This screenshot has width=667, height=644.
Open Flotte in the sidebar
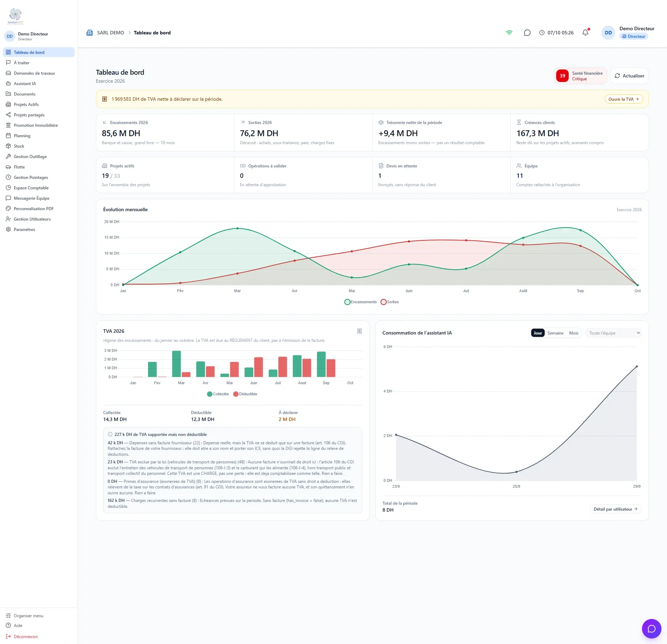point(39,167)
